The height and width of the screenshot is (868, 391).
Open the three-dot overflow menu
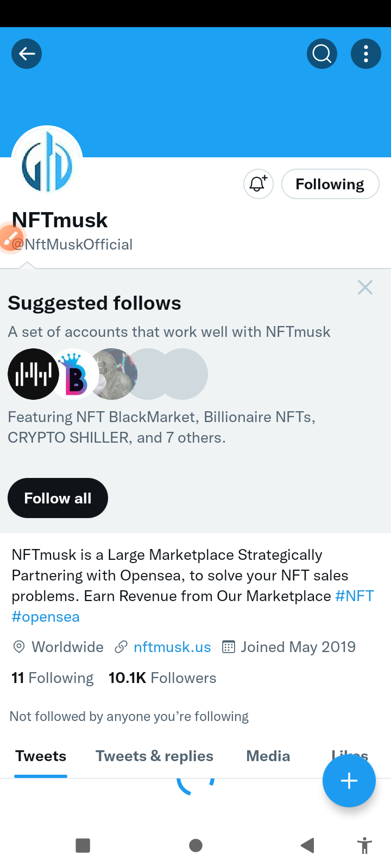[x=366, y=54]
